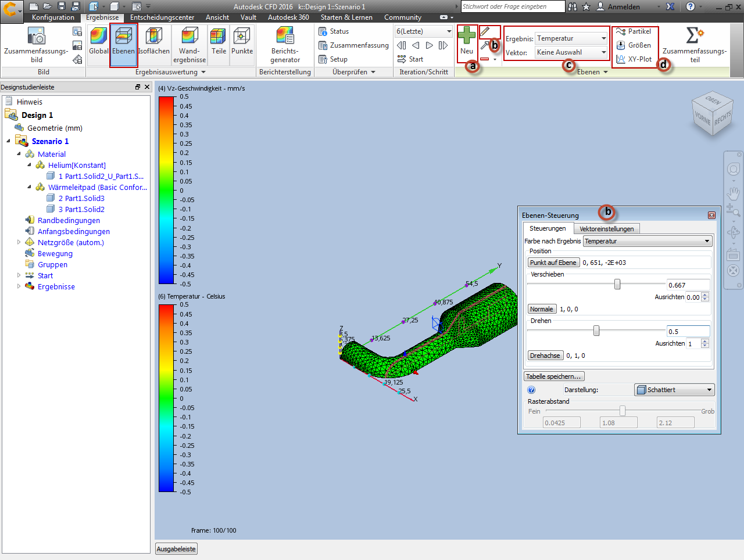
Task: Click the Ausgabeleiste button
Action: click(177, 549)
